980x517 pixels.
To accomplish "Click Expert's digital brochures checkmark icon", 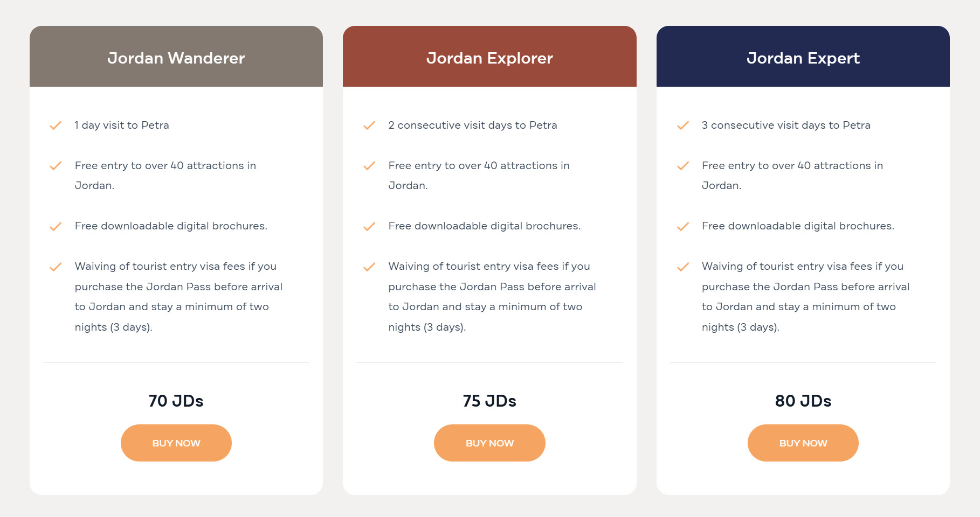I will click(683, 227).
